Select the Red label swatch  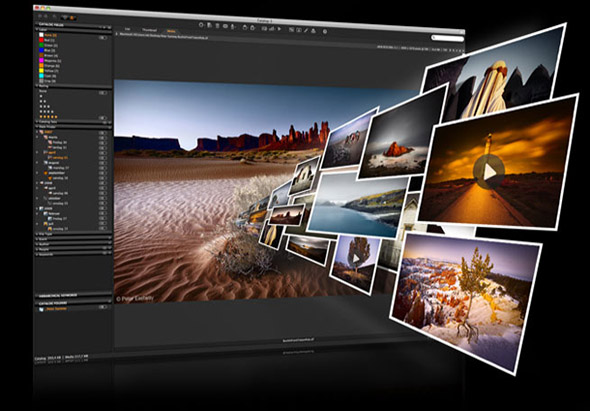(41, 40)
